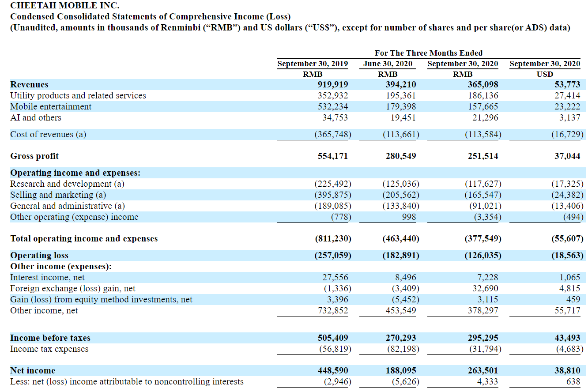Click the 'Income tax expenses' label
The height and width of the screenshot is (388, 588).
coord(49,349)
